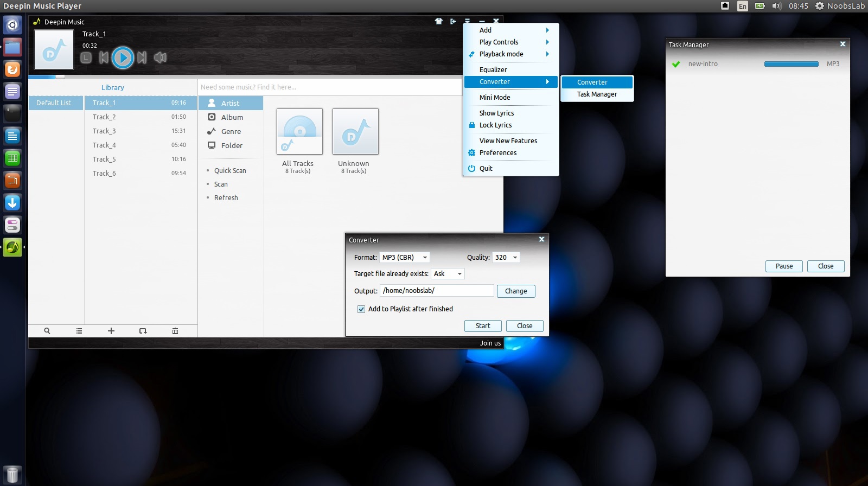Click the playback progress slider handle

(60, 77)
